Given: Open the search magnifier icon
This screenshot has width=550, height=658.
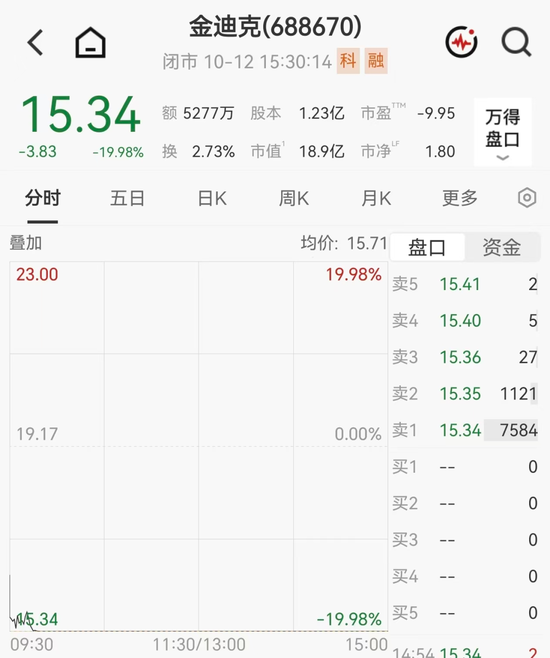Looking at the screenshot, I should coord(516,42).
